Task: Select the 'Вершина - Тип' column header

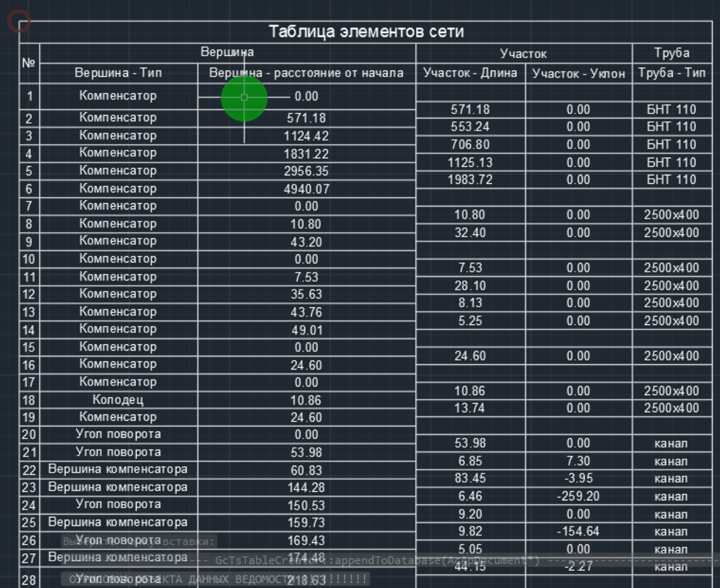Action: point(118,73)
